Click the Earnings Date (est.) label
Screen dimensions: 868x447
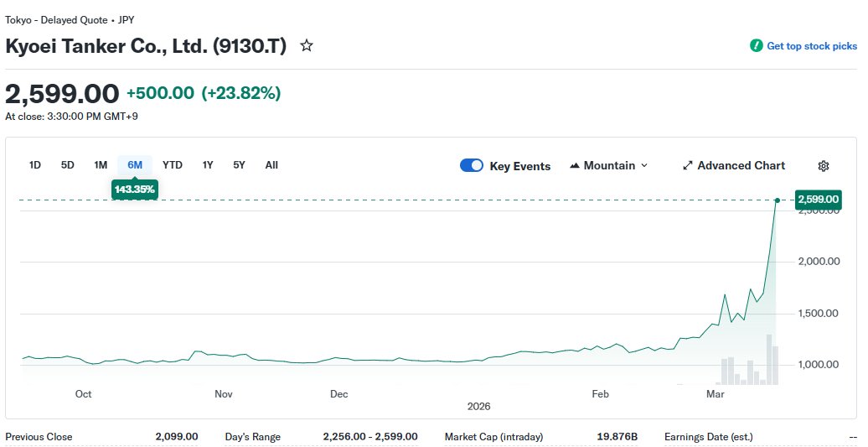coord(709,436)
